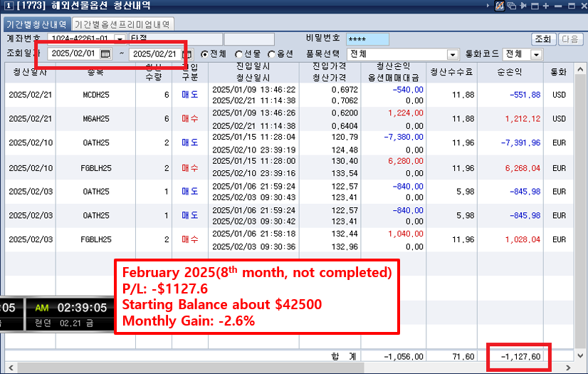Expand the account number dropdown
The image size is (588, 374).
pyautogui.click(x=118, y=39)
